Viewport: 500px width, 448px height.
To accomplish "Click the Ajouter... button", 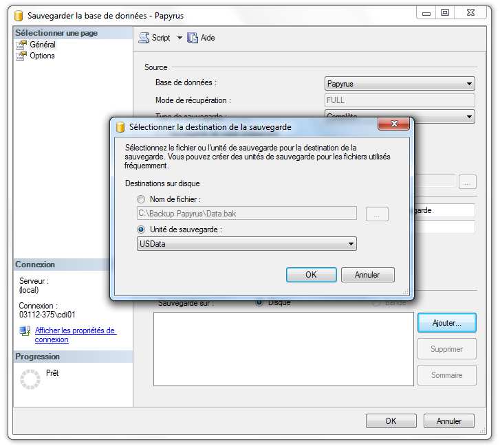I will coord(446,323).
